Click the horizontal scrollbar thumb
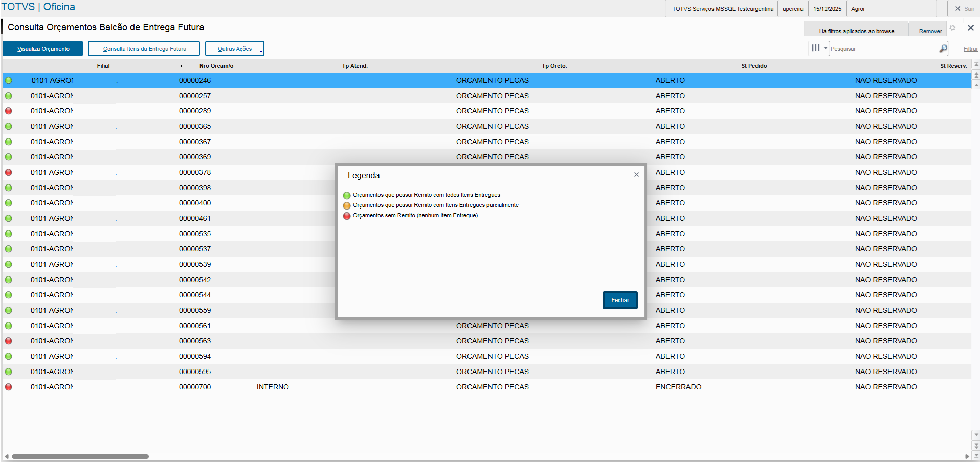980x462 pixels. [80, 456]
